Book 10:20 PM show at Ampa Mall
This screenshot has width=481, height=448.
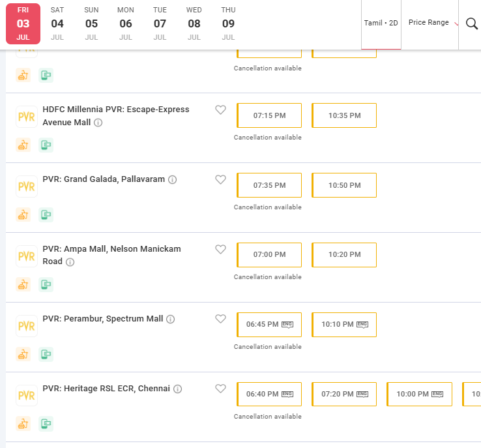[344, 255]
